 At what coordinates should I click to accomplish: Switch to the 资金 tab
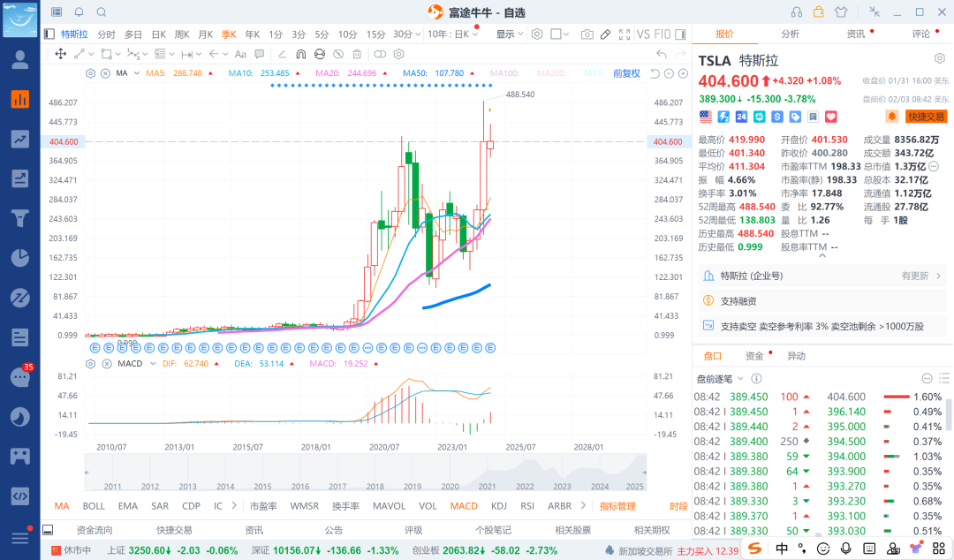(754, 356)
